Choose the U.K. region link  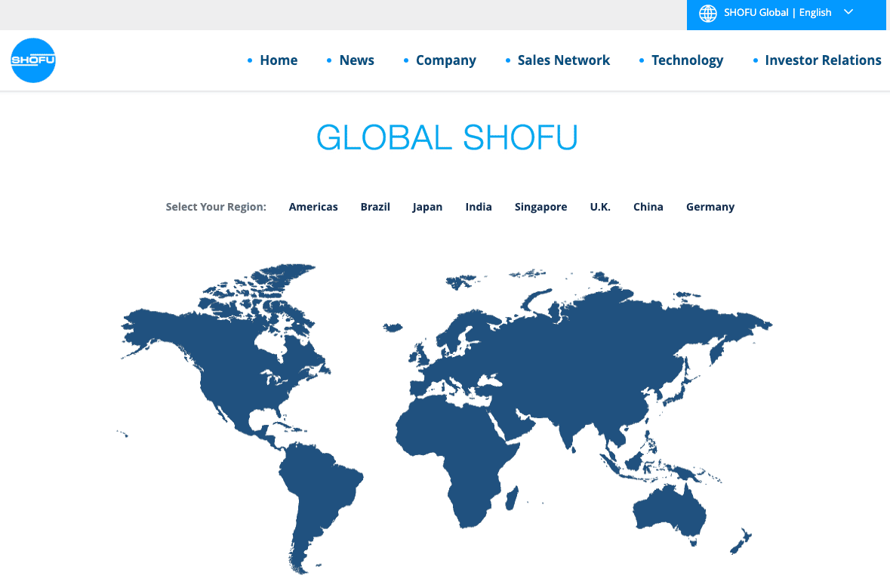600,207
